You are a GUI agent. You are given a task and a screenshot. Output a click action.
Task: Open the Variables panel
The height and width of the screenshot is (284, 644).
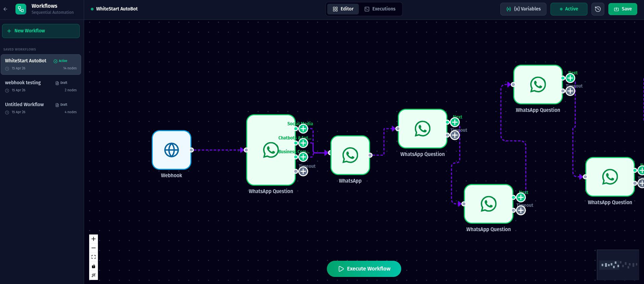523,9
